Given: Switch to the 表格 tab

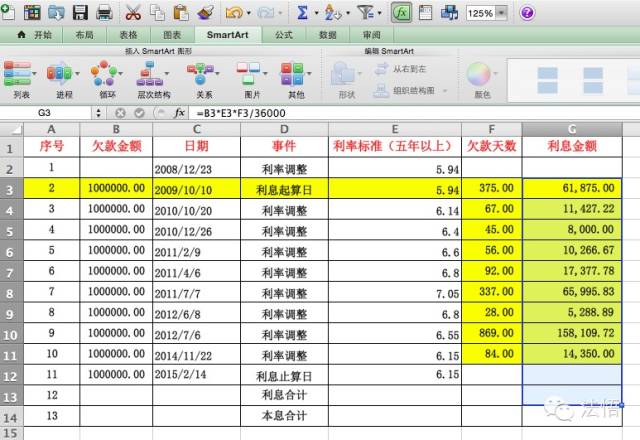Looking at the screenshot, I should (x=128, y=35).
